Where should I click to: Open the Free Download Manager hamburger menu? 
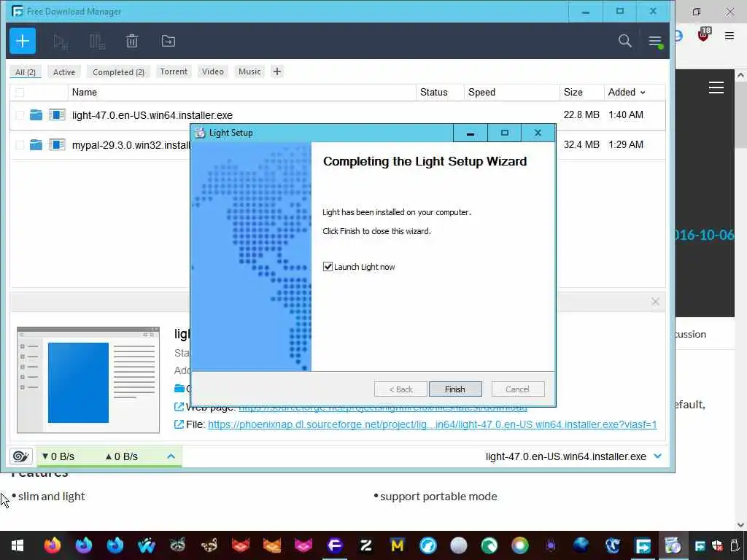(655, 42)
